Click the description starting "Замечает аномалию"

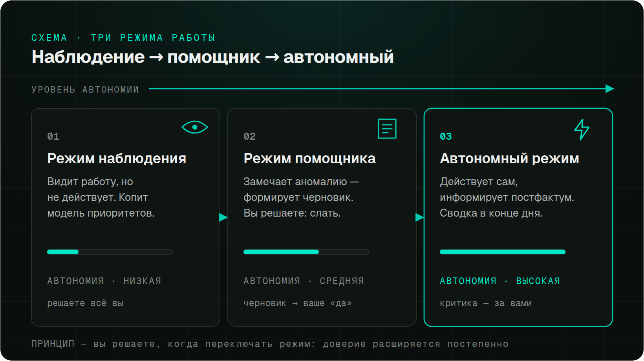301,197
